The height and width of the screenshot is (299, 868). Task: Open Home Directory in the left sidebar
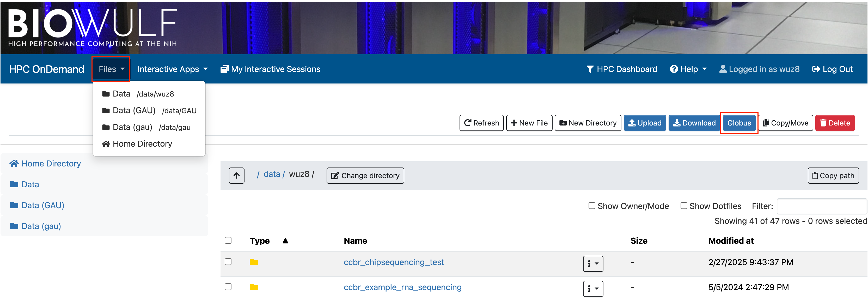(x=51, y=164)
